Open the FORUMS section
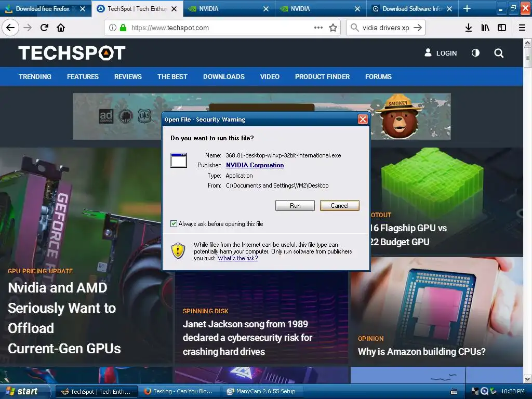 (x=378, y=77)
